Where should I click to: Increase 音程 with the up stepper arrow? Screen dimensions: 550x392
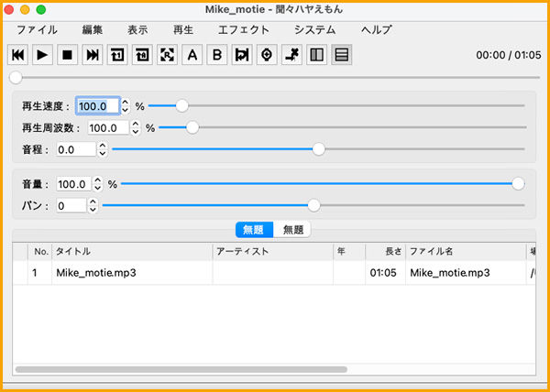click(102, 146)
